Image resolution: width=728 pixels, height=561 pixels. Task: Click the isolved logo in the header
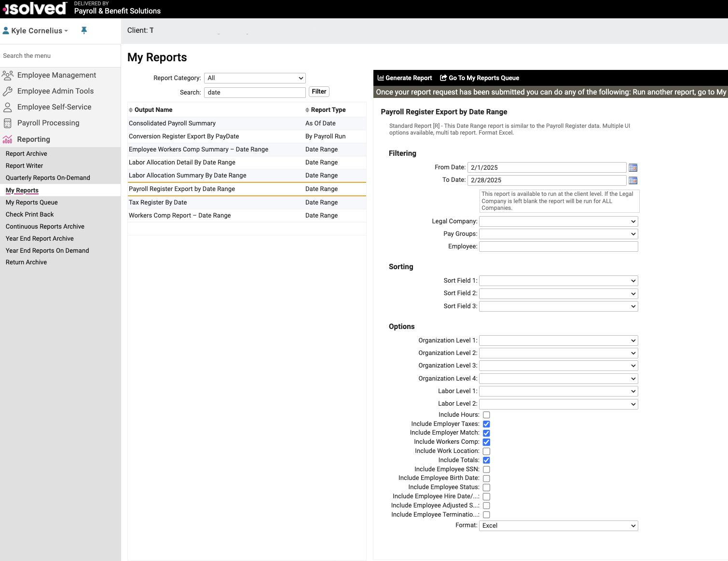pyautogui.click(x=34, y=8)
